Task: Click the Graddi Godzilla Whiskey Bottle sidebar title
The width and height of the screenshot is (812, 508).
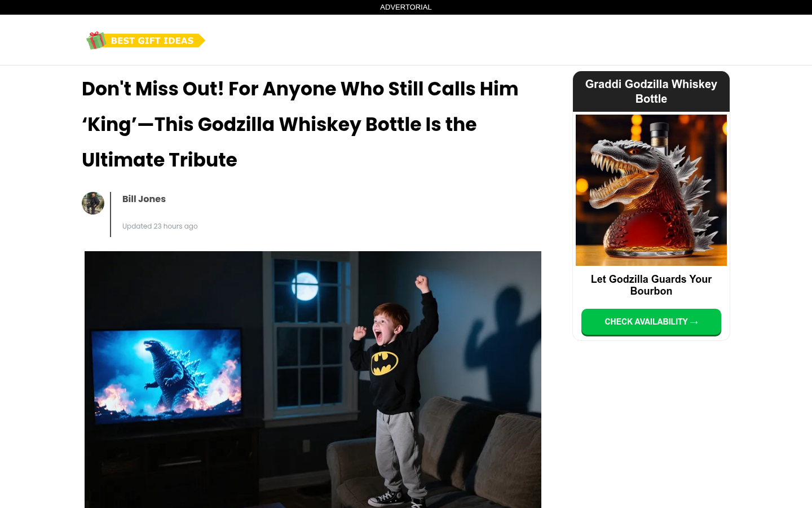Action: pyautogui.click(x=651, y=91)
